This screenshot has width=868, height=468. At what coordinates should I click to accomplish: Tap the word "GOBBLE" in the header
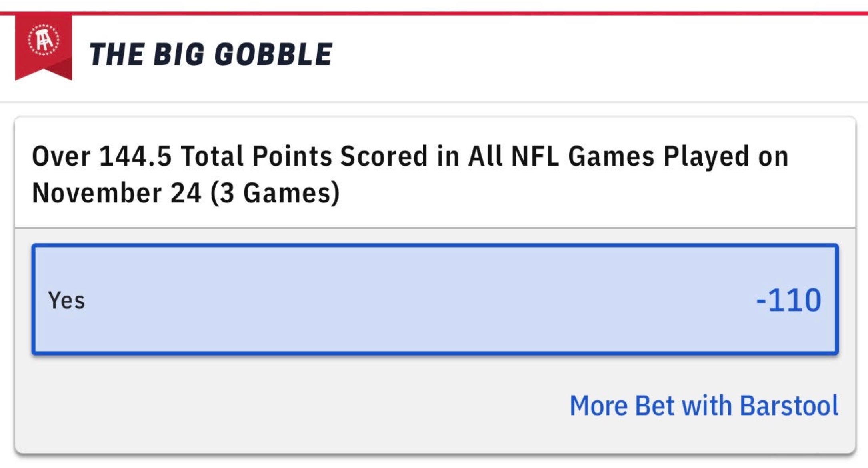[274, 54]
